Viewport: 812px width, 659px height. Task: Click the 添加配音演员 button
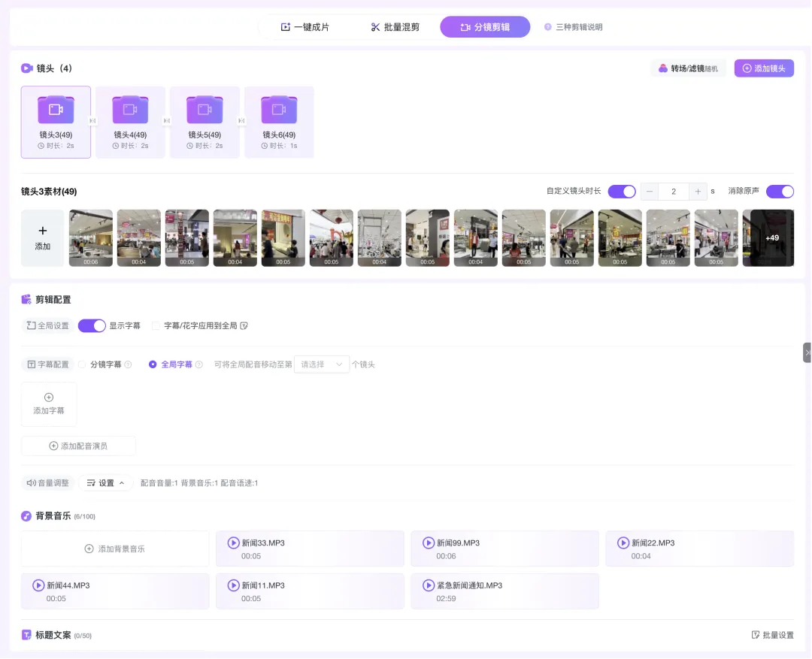[x=78, y=446]
